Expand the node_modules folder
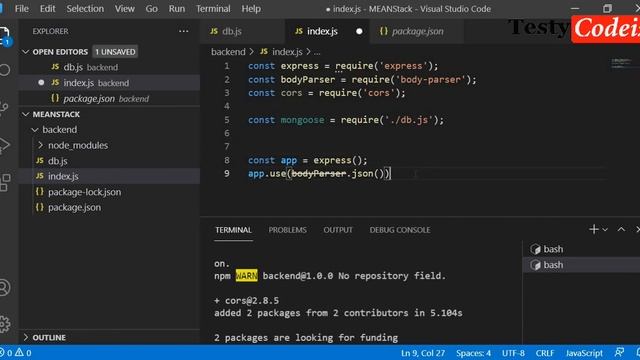This screenshot has width=640, height=360. [40, 145]
